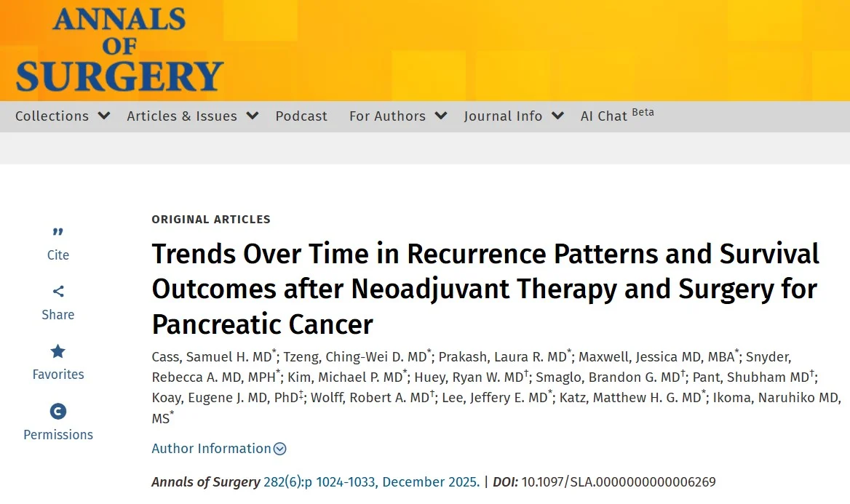
Task: Expand the Author Information section
Action: tap(211, 449)
